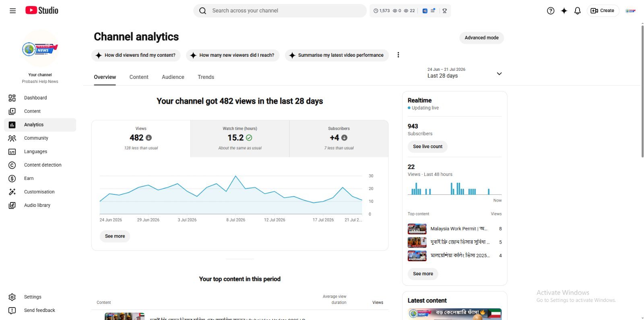Image resolution: width=644 pixels, height=320 pixels.
Task: Switch to the Audience tab
Action: tap(173, 77)
